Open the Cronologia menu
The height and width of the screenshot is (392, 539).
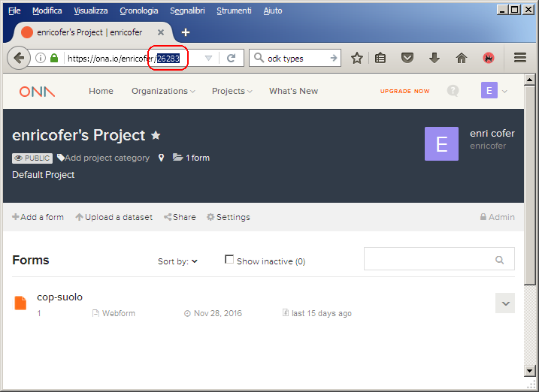click(x=139, y=11)
